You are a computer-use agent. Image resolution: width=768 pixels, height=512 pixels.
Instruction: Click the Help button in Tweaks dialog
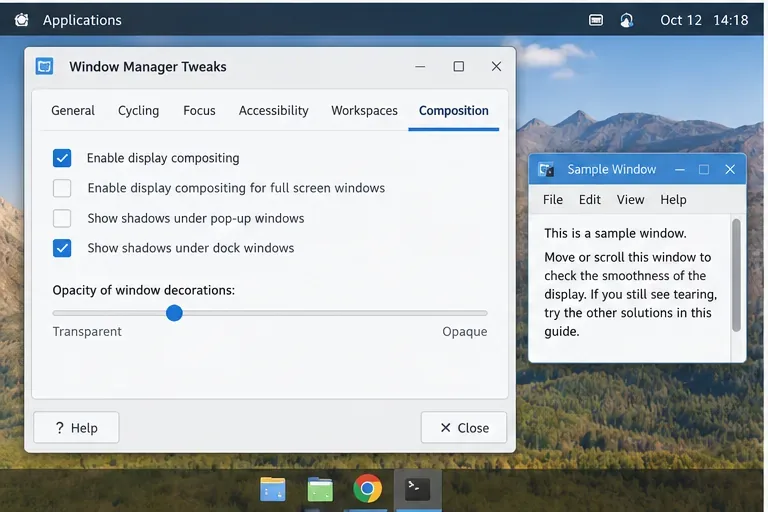(x=76, y=428)
